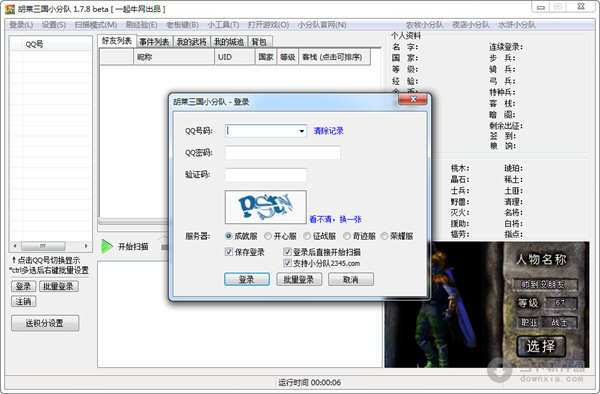
Task: Click the 验证码 input field
Action: click(266, 175)
